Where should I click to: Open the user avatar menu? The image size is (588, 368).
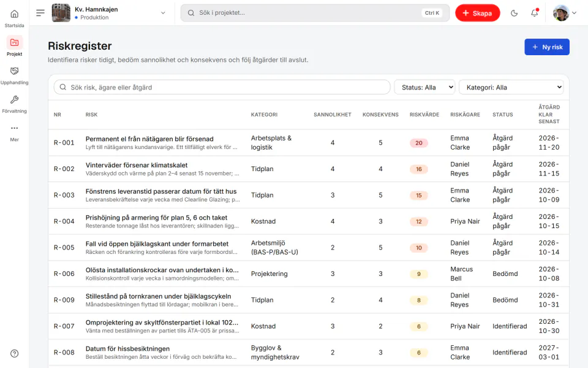[564, 13]
